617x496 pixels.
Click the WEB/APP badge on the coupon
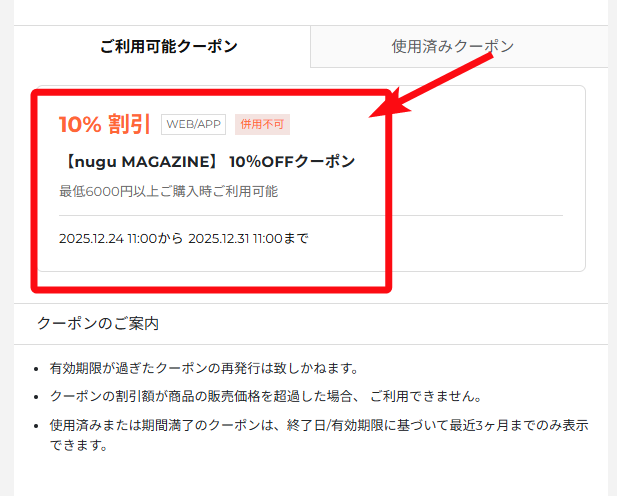click(194, 124)
